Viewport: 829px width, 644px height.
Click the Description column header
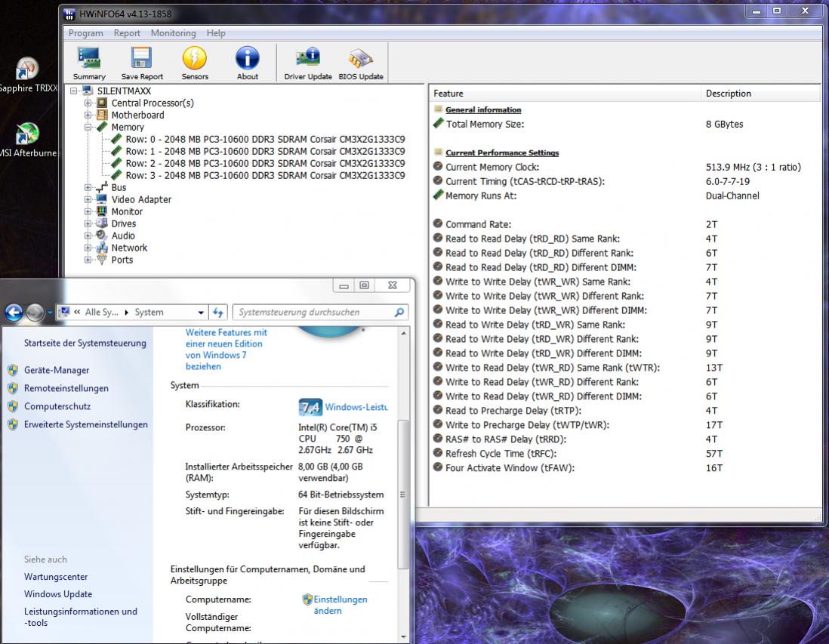[x=761, y=94]
